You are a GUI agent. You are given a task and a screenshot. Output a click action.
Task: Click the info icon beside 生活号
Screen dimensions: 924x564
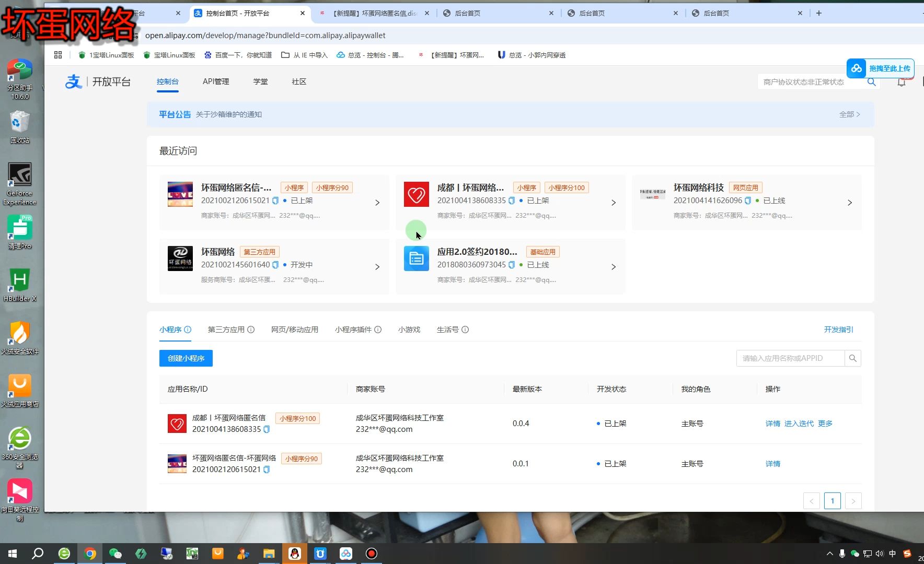pyautogui.click(x=465, y=330)
